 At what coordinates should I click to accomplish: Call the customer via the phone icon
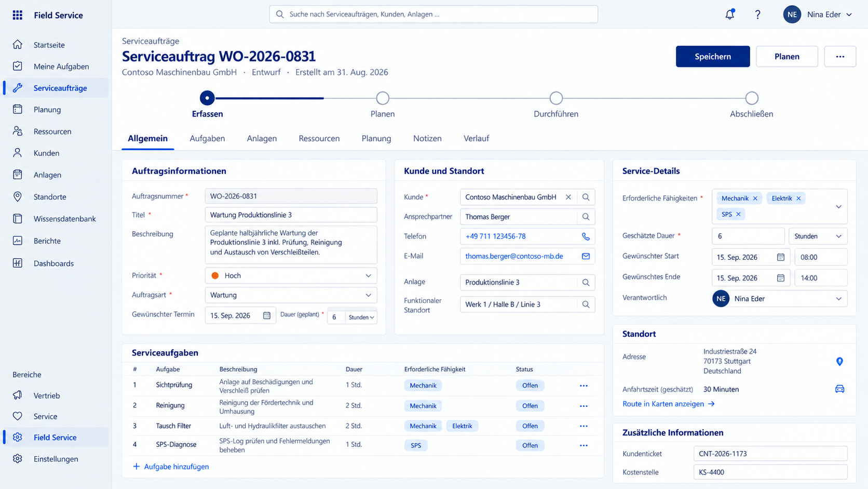pos(586,236)
